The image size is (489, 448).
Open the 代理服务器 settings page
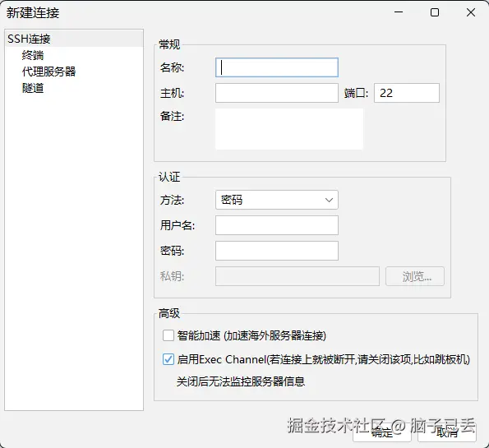49,72
